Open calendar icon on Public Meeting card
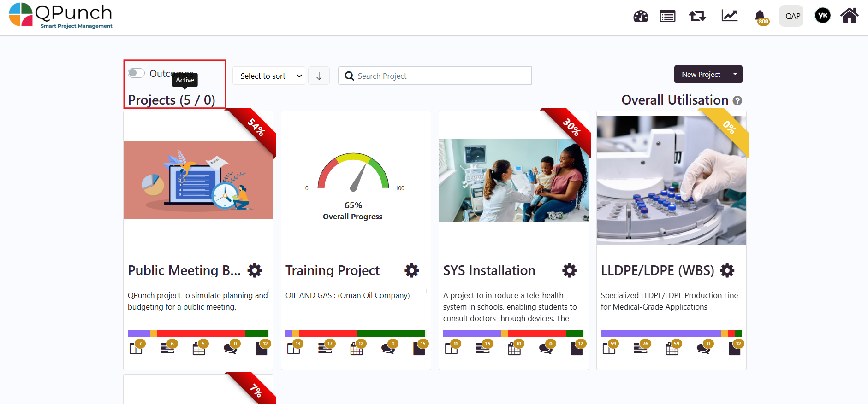Viewport: 868px width, 404px height. pos(199,349)
